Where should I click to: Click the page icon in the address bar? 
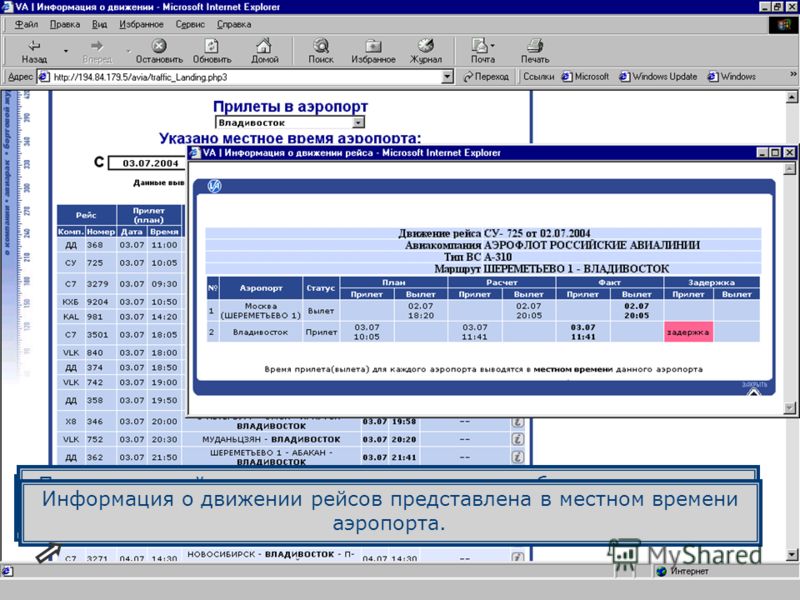point(44,77)
